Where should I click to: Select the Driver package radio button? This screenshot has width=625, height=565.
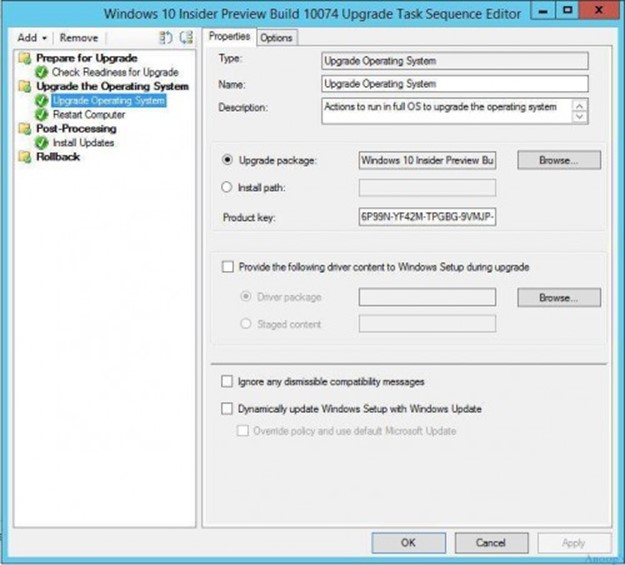coord(246,297)
